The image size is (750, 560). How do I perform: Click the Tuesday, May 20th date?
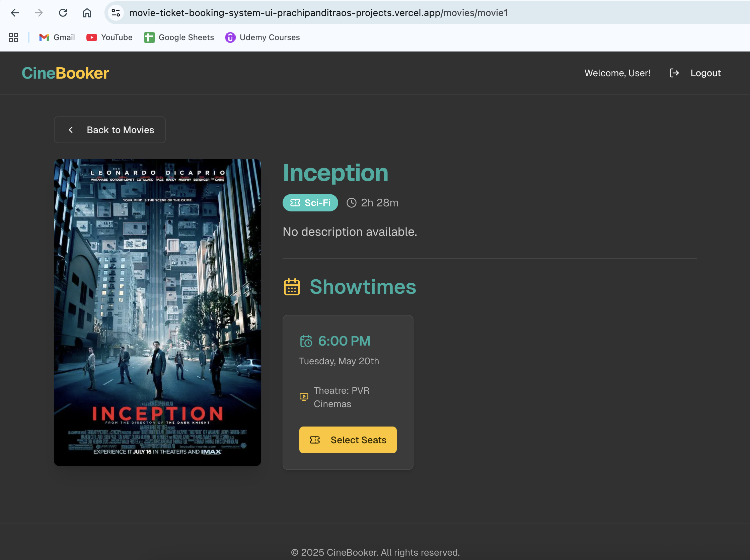tap(339, 361)
